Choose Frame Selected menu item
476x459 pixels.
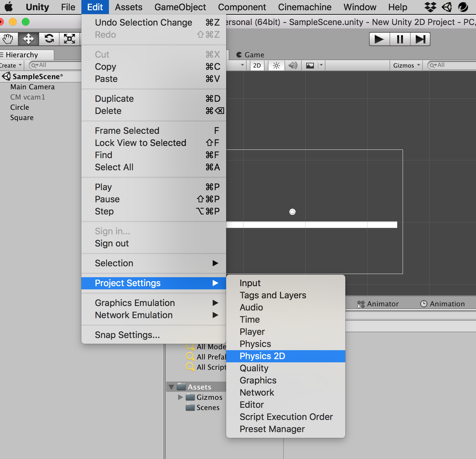(154, 131)
